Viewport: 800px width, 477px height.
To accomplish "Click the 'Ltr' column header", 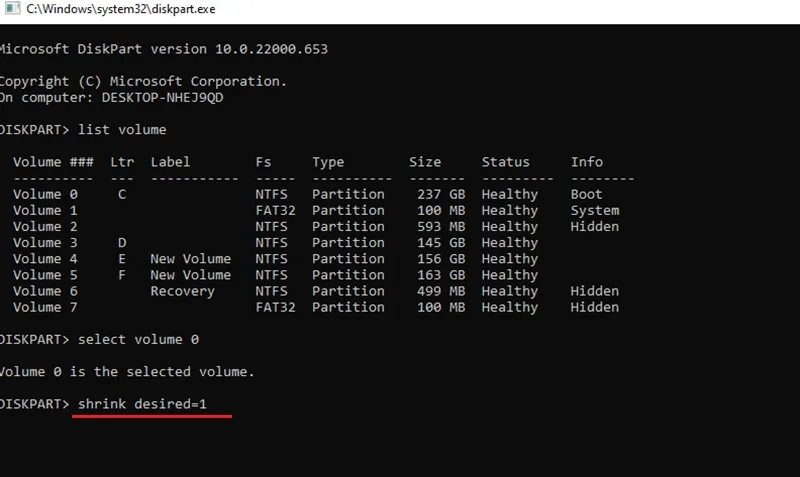I will pyautogui.click(x=122, y=162).
